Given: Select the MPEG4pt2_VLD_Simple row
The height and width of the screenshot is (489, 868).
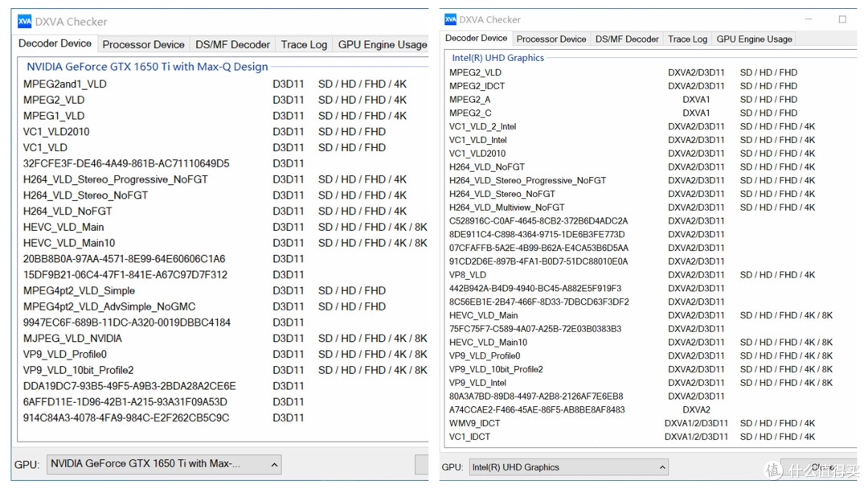Looking at the screenshot, I should [x=205, y=290].
